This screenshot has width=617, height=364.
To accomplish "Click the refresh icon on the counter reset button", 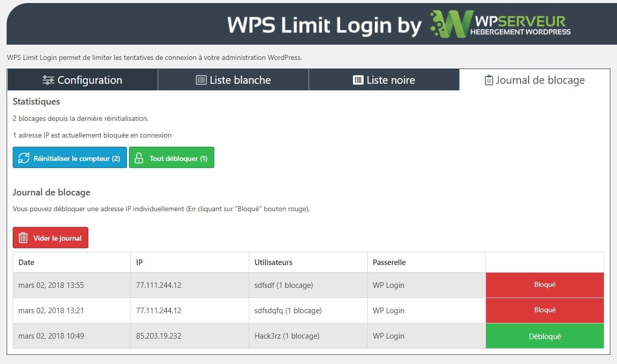I will pyautogui.click(x=23, y=157).
